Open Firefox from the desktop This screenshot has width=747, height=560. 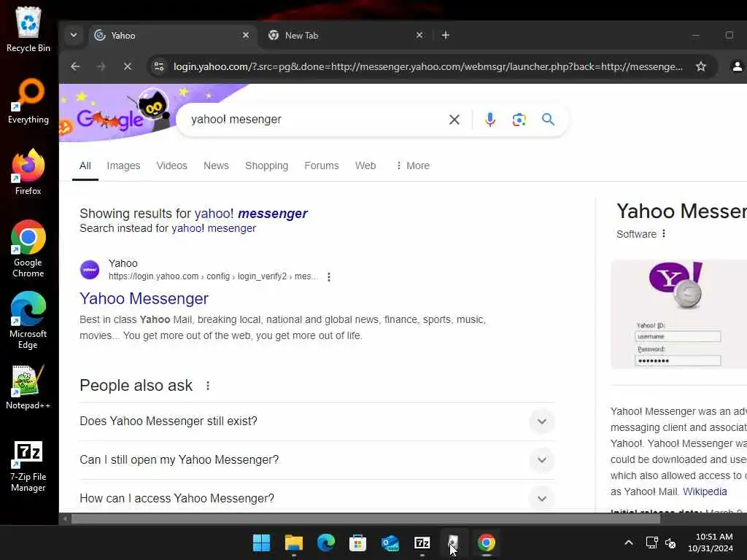28,172
